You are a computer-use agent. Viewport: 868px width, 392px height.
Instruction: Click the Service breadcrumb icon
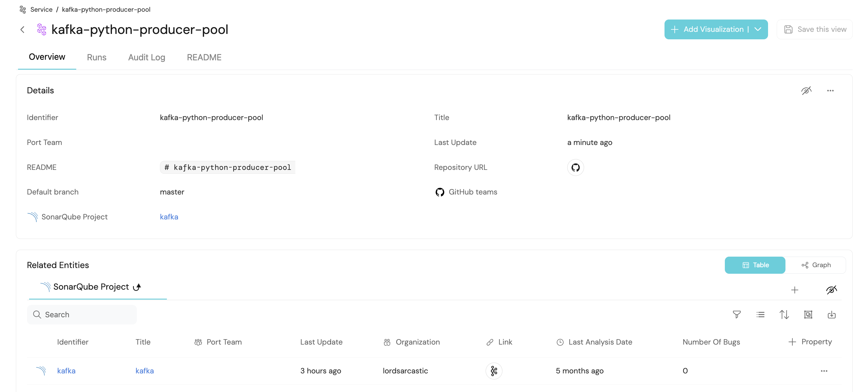[23, 9]
